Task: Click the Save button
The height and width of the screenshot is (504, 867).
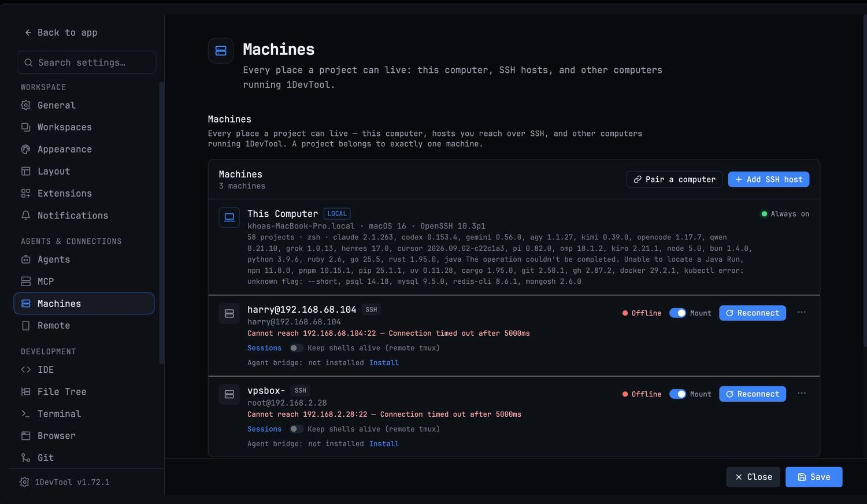Action: point(814,477)
